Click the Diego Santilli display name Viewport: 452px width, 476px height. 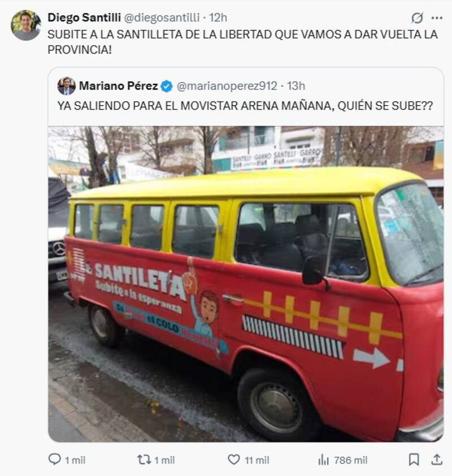click(x=84, y=18)
